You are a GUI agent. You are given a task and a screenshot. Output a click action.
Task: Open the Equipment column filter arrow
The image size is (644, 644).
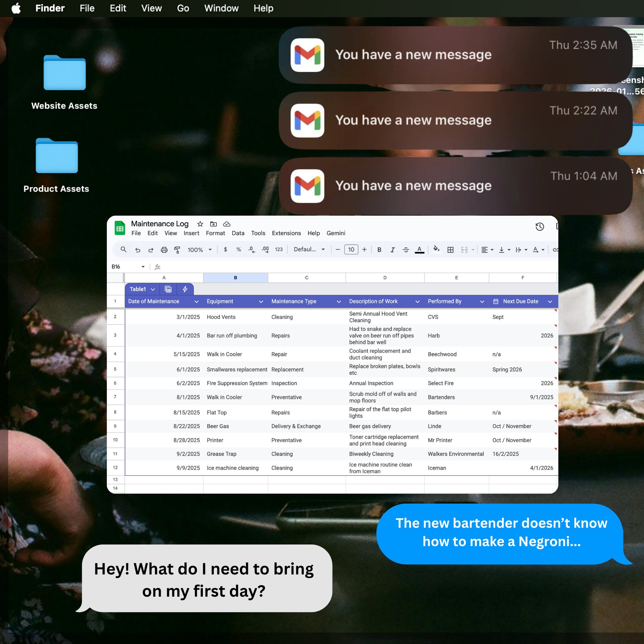(x=261, y=301)
